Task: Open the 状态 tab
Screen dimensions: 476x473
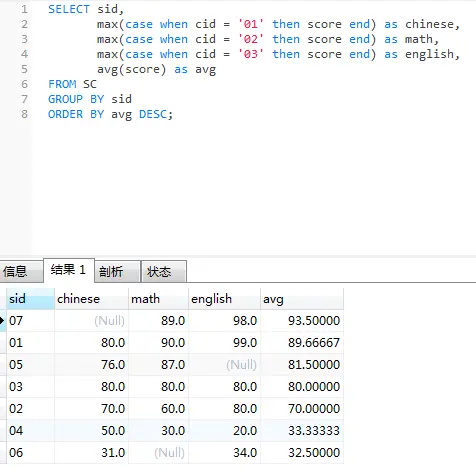Action: click(164, 271)
